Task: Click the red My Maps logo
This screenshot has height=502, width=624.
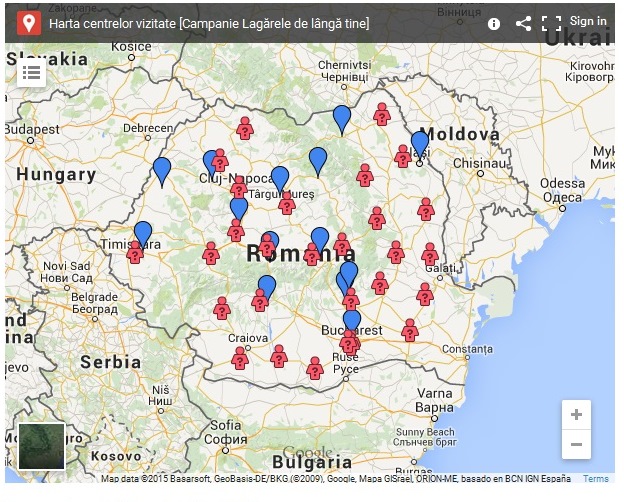Action: pyautogui.click(x=29, y=23)
